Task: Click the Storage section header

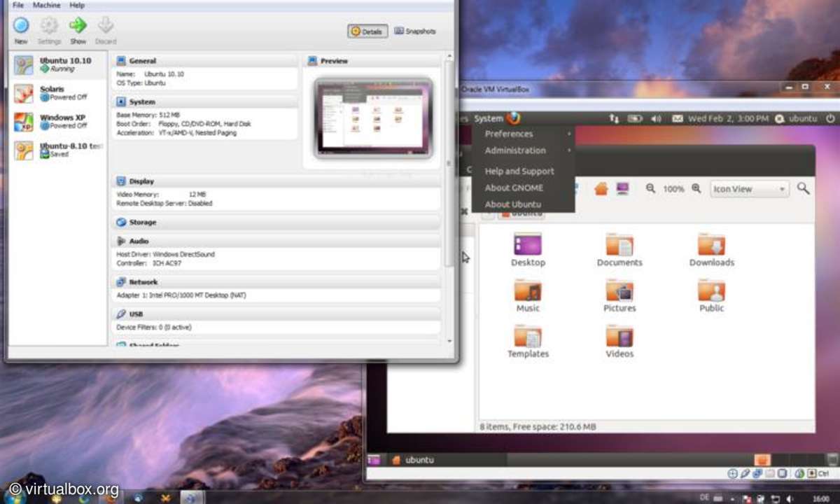Action: [x=276, y=222]
